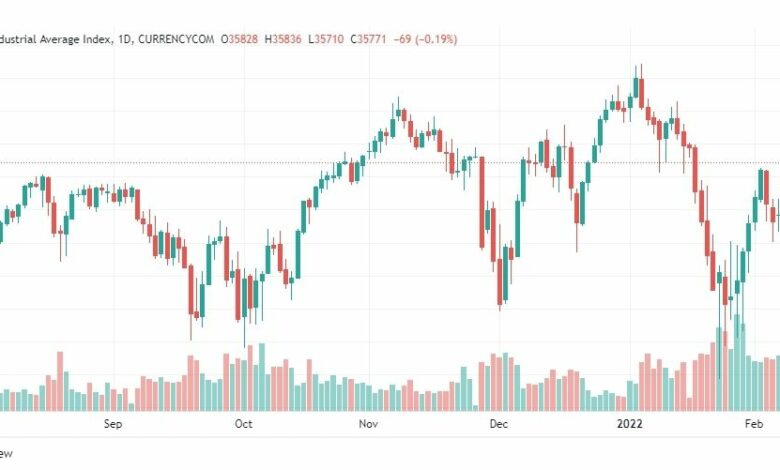Screen dimensions: 780x470
Task: Click the low value L35710
Action: [326, 39]
